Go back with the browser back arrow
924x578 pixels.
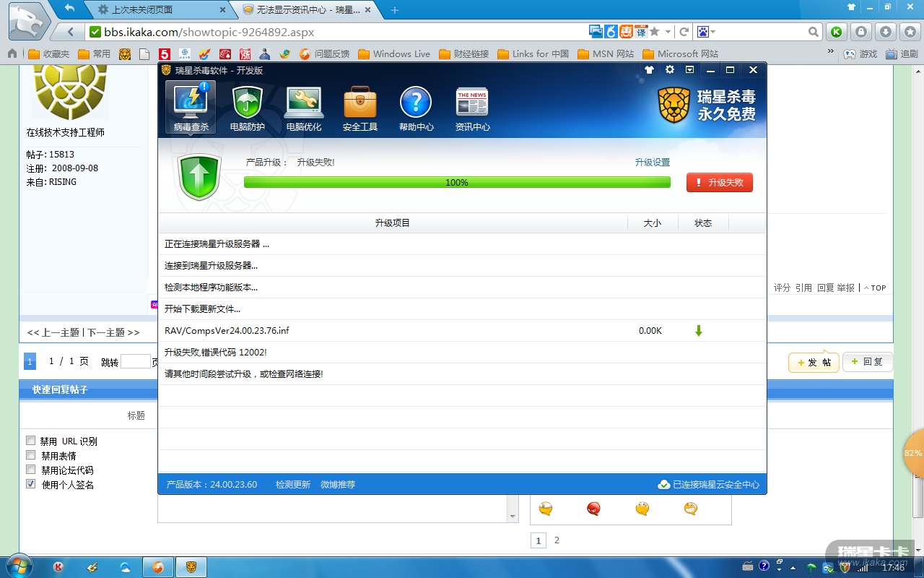(71, 32)
